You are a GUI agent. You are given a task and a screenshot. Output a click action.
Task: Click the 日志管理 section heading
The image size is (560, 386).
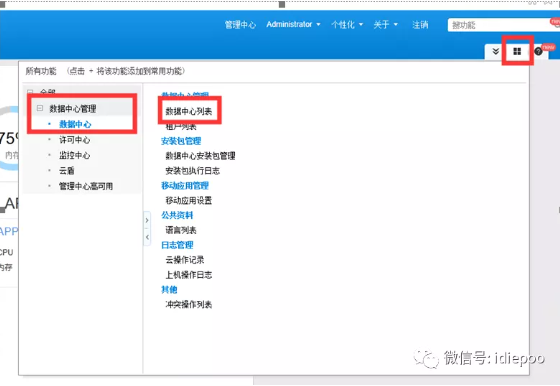coord(177,245)
